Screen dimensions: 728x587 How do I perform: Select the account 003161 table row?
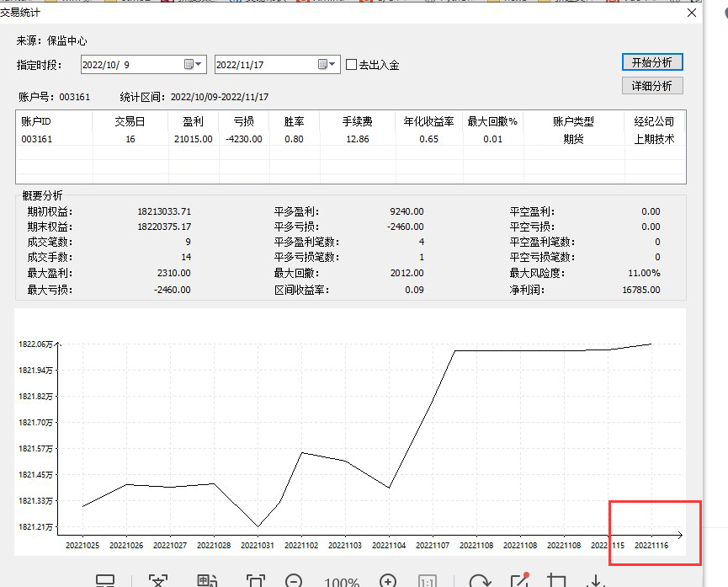tap(252, 139)
